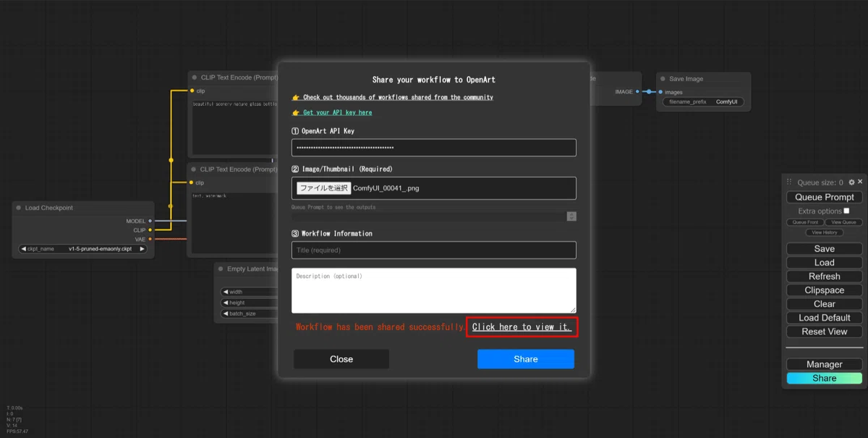Click Empty Latent Image node collapse dot
This screenshot has height=438, width=868.
(x=221, y=269)
